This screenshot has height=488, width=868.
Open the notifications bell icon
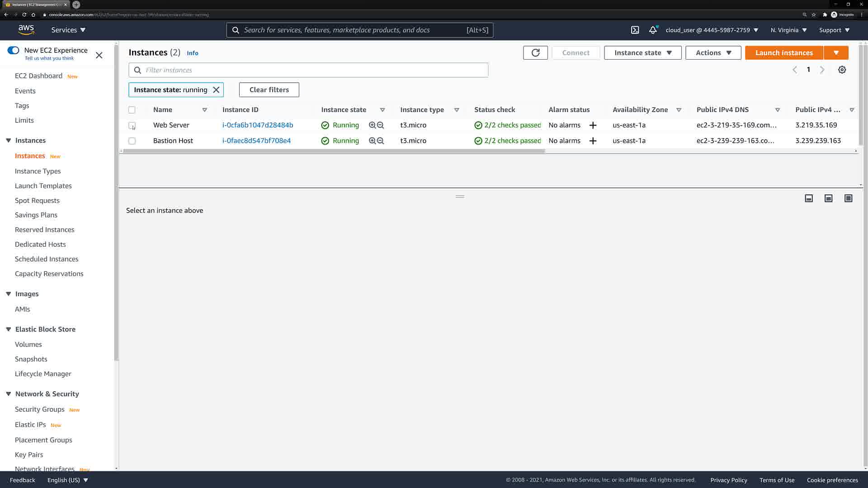pos(652,30)
